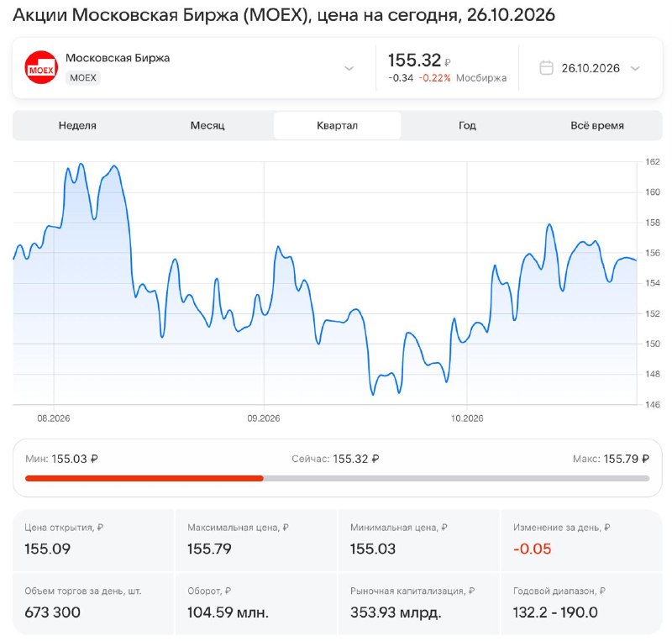
Task: Click the Максимальная цена value 155.79
Action: (x=209, y=549)
